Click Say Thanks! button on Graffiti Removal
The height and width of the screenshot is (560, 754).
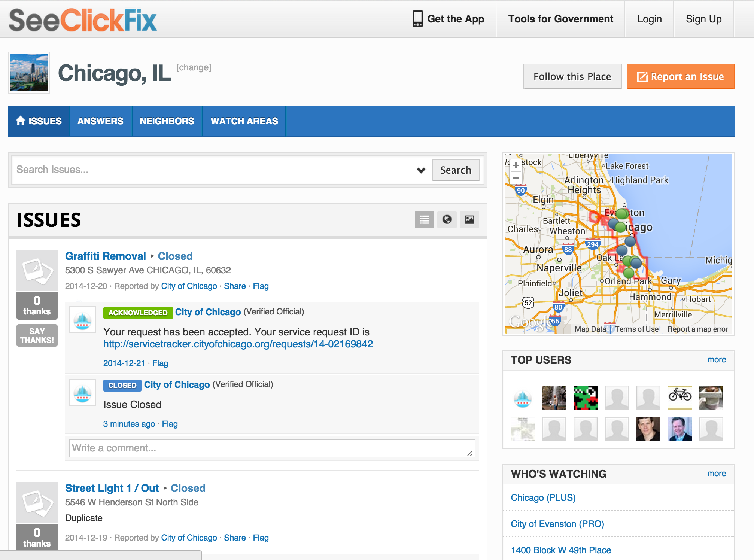point(37,335)
